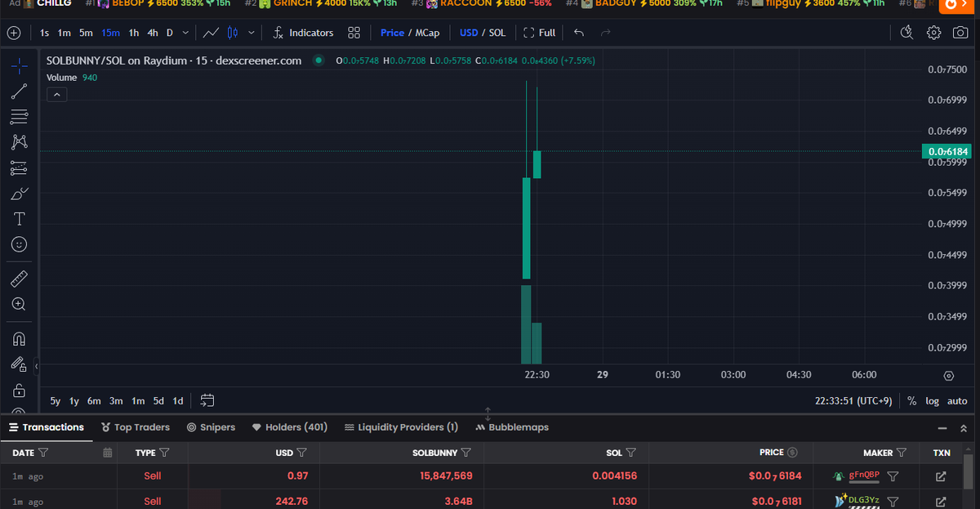The height and width of the screenshot is (509, 980).
Task: Collapse the indicator legend chevron under Volume
Action: pyautogui.click(x=56, y=95)
